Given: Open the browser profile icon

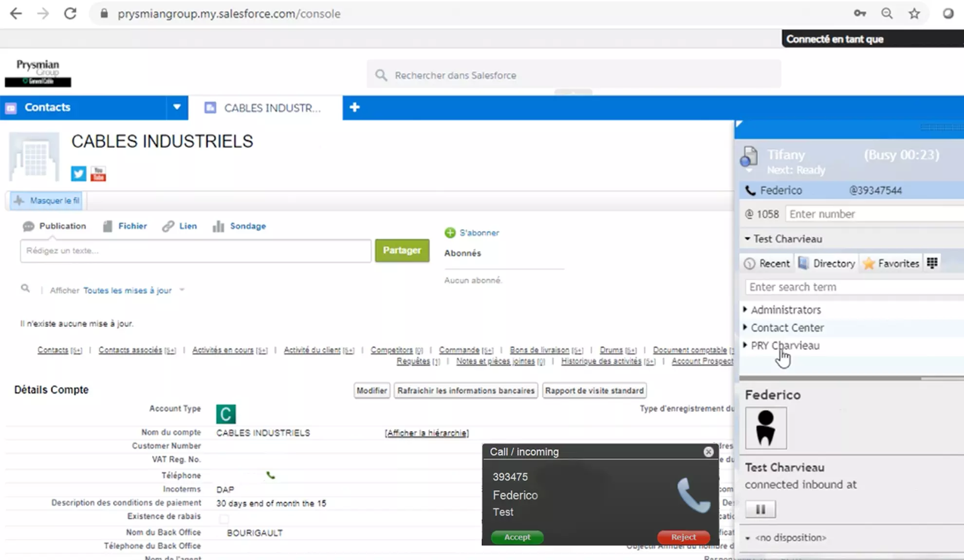Looking at the screenshot, I should click(x=948, y=14).
